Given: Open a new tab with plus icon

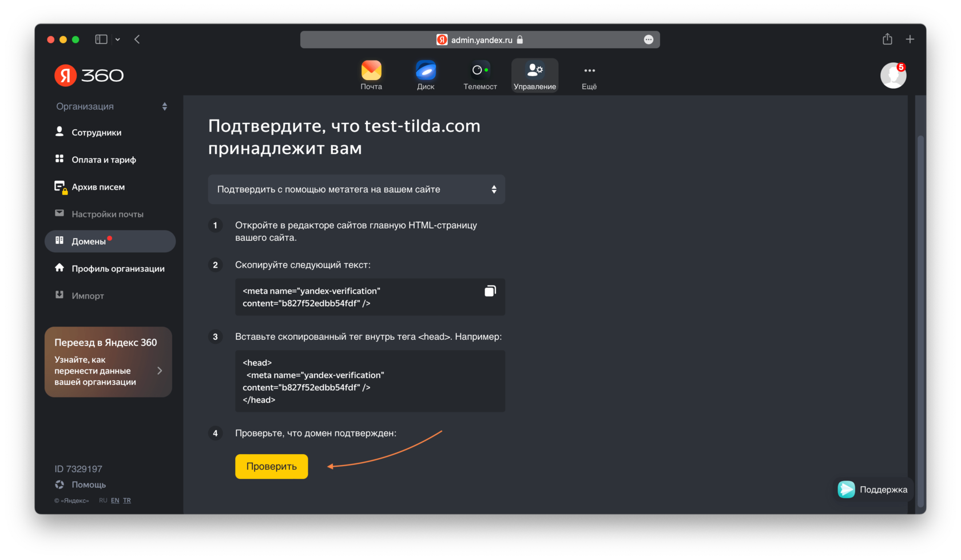Looking at the screenshot, I should click(x=910, y=39).
